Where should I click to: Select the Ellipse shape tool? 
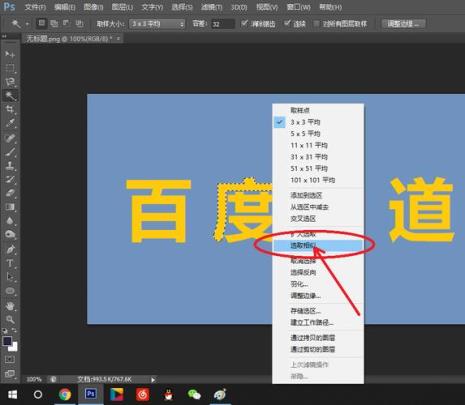(x=10, y=291)
